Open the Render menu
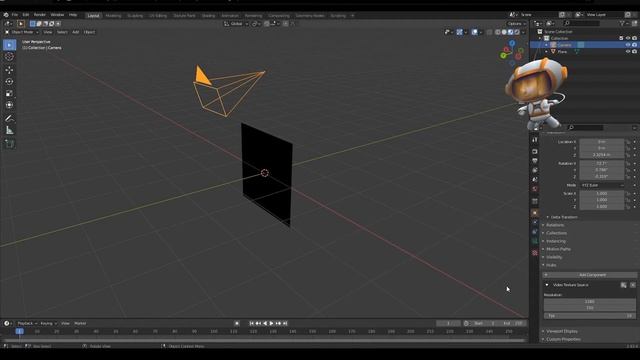The width and height of the screenshot is (640, 360). (x=40, y=15)
